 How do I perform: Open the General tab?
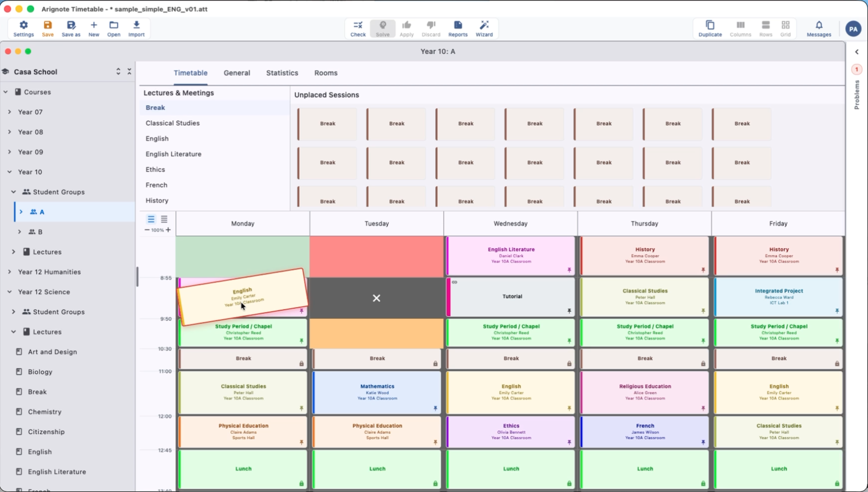tap(237, 73)
